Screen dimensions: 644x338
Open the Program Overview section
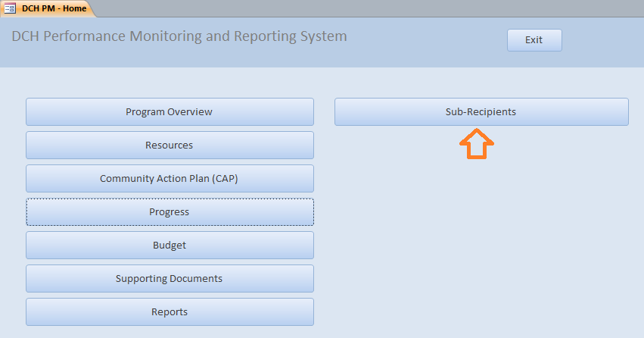tap(170, 112)
